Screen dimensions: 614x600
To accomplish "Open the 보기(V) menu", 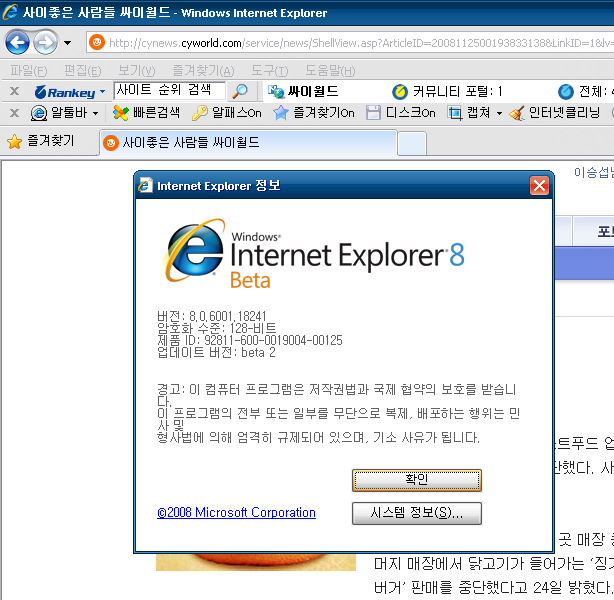I will [x=137, y=71].
